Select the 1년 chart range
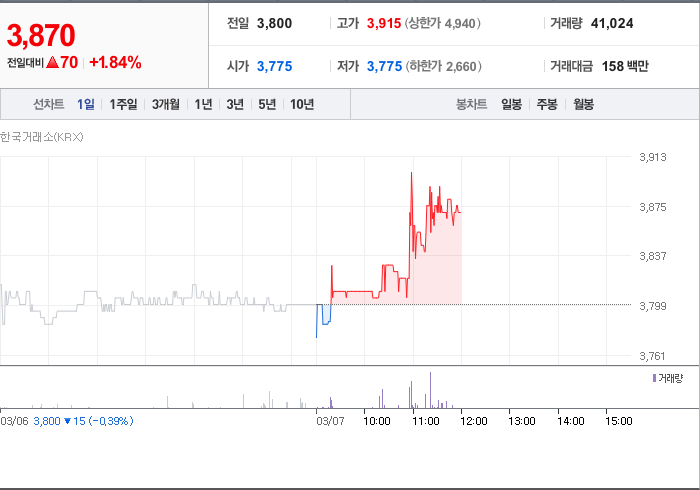700x490 pixels. coord(203,104)
